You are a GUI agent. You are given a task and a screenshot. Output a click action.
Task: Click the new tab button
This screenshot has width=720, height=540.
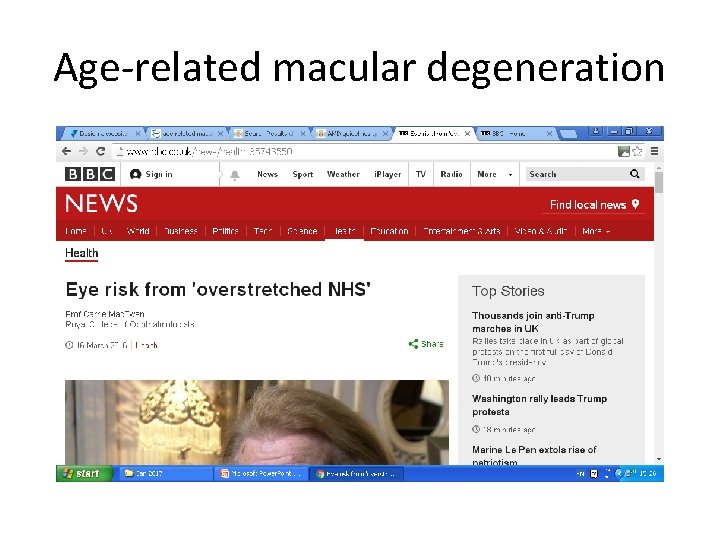tap(568, 134)
